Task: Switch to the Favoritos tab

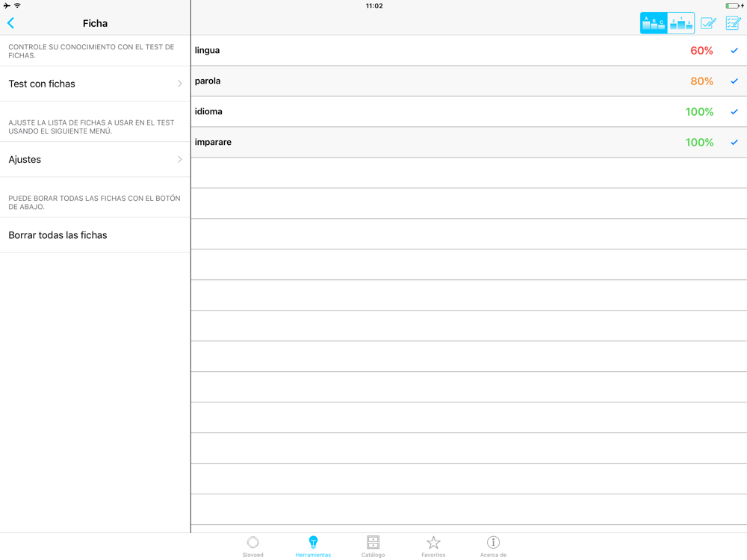Action: (x=433, y=547)
